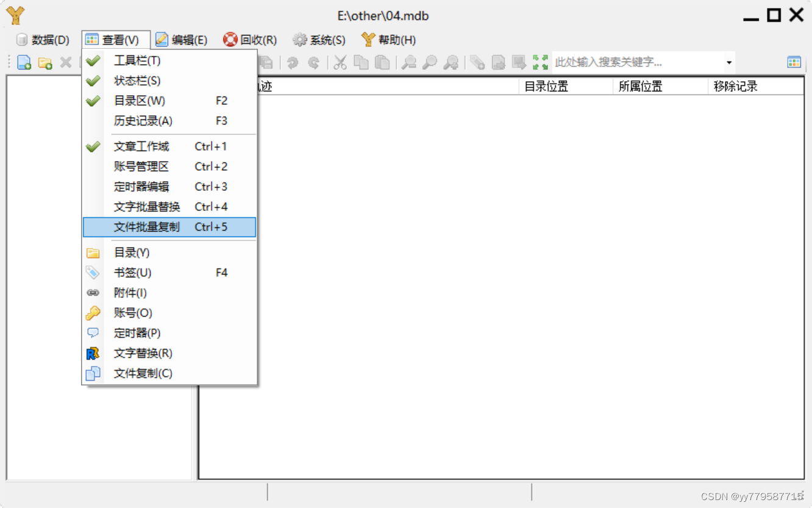The image size is (812, 508).
Task: Sort by 目录位置 column header
Action: coord(567,87)
